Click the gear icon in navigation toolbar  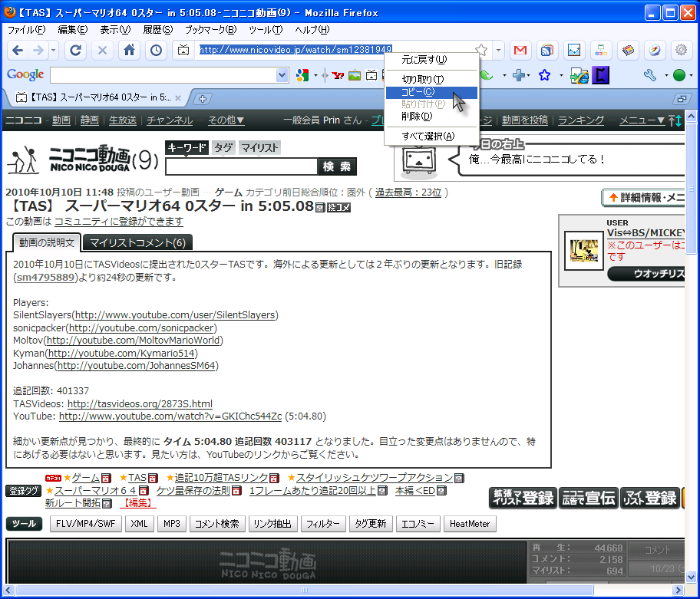681,51
